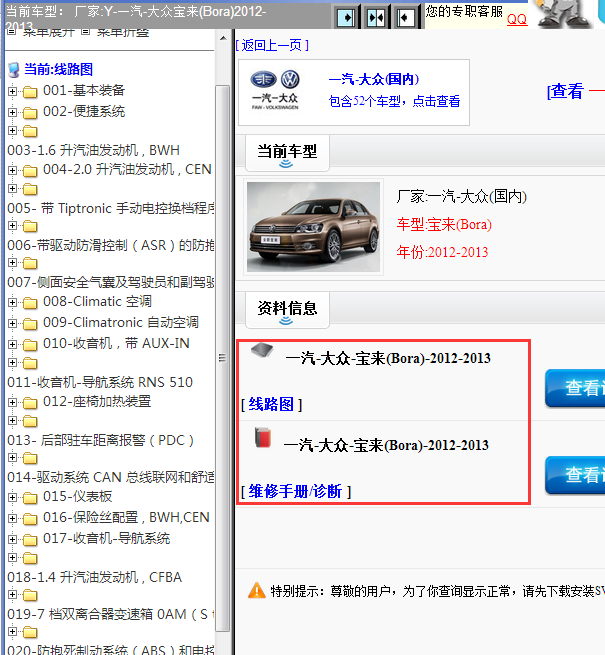
Task: Click the folder icon of 015-仪表板
Action: click(30, 498)
